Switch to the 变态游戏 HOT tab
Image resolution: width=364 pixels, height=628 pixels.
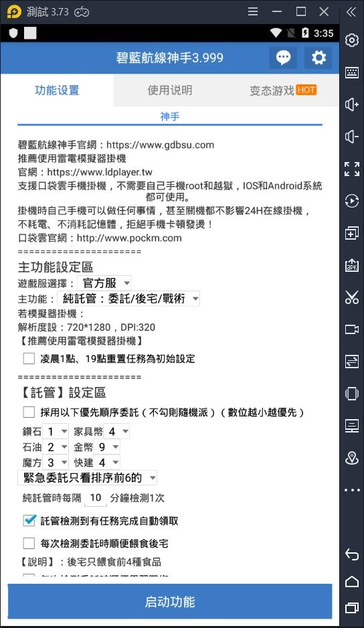[x=283, y=90]
